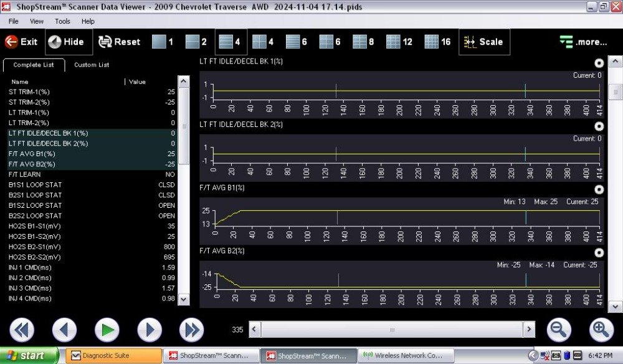623x364 pixels.
Task: Select the stacked 4-graph row layout
Action: click(x=231, y=42)
